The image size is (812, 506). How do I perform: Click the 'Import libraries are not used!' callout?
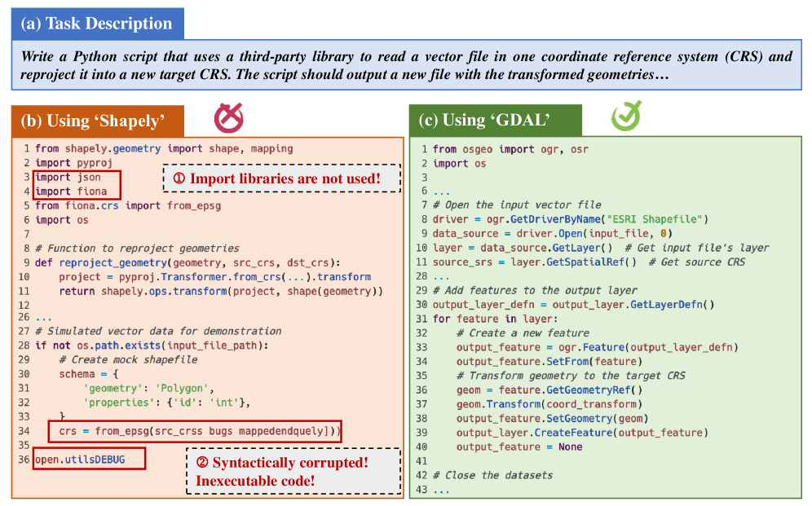(x=282, y=178)
